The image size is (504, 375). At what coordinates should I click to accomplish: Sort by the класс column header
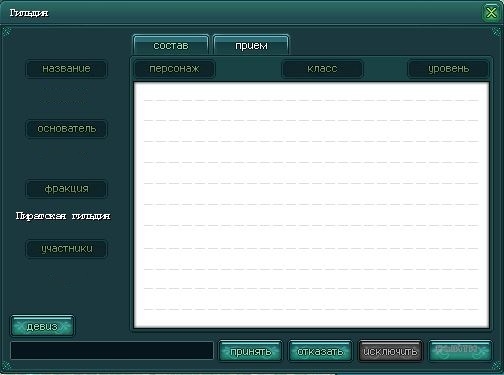[322, 69]
